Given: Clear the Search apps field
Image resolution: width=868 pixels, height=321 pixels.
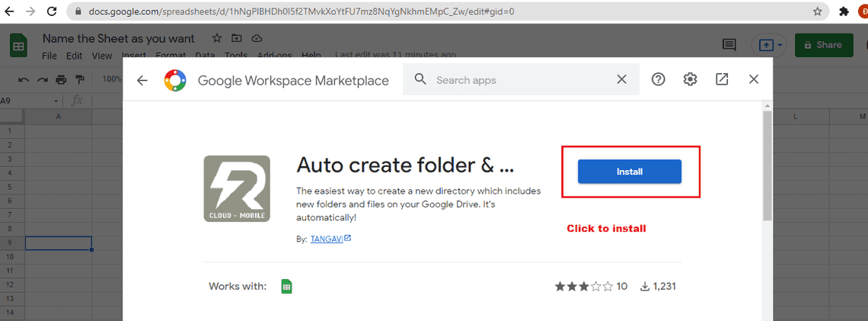Looking at the screenshot, I should point(621,79).
